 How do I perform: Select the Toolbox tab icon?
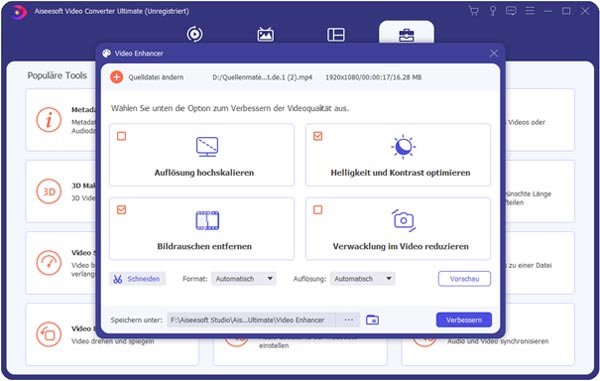click(406, 36)
